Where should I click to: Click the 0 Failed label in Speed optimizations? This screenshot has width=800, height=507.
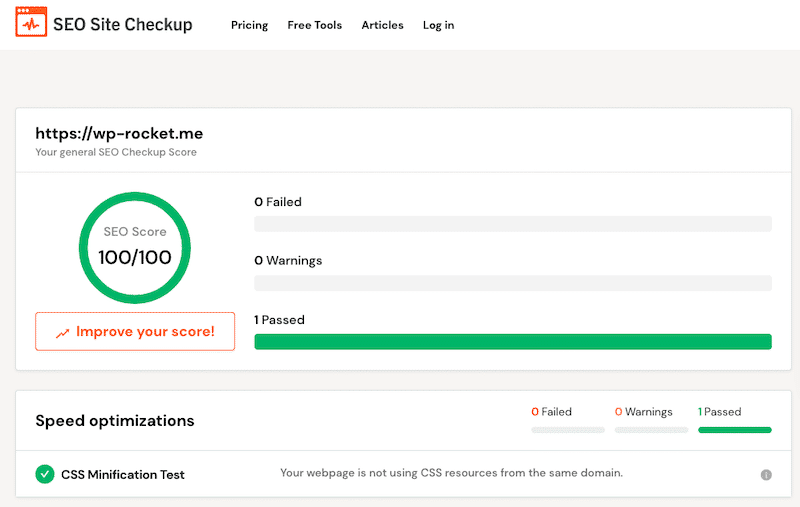coord(551,412)
